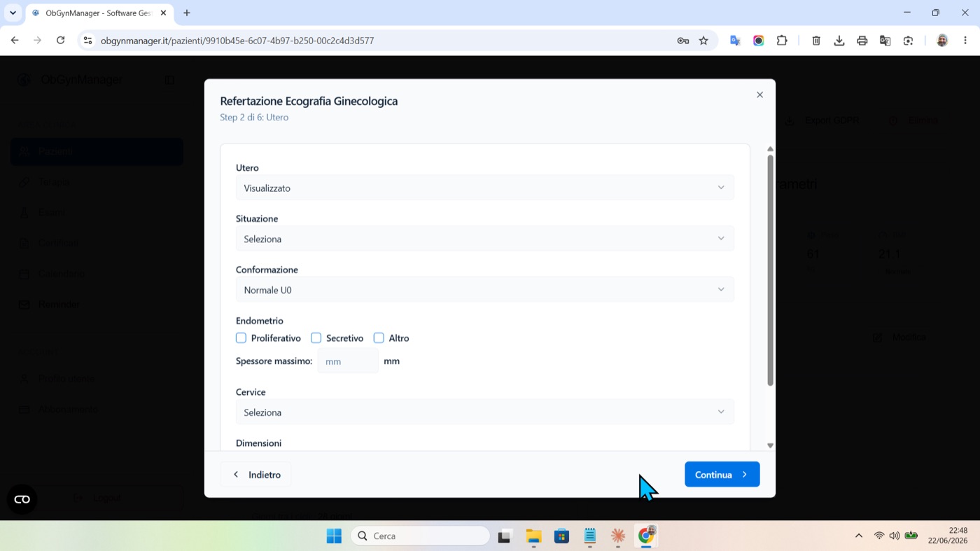Click the dialog scrollbar up arrow
This screenshot has height=551, width=980.
click(770, 148)
